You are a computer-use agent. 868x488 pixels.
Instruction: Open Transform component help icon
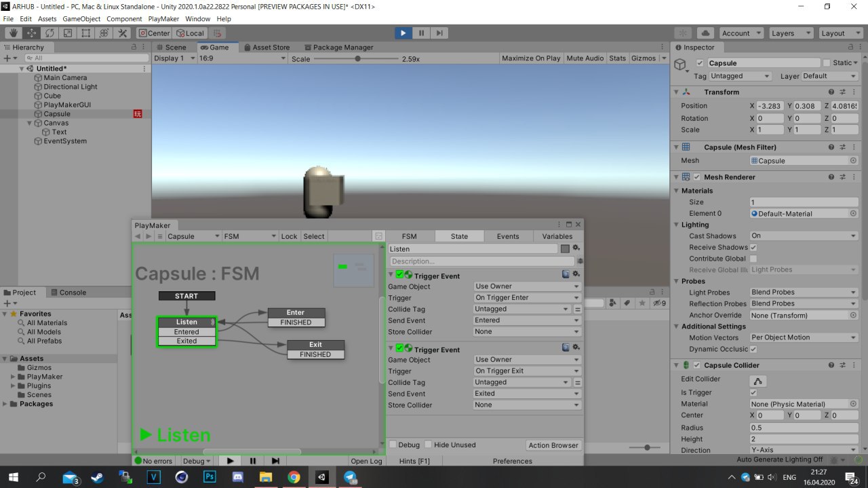(831, 92)
